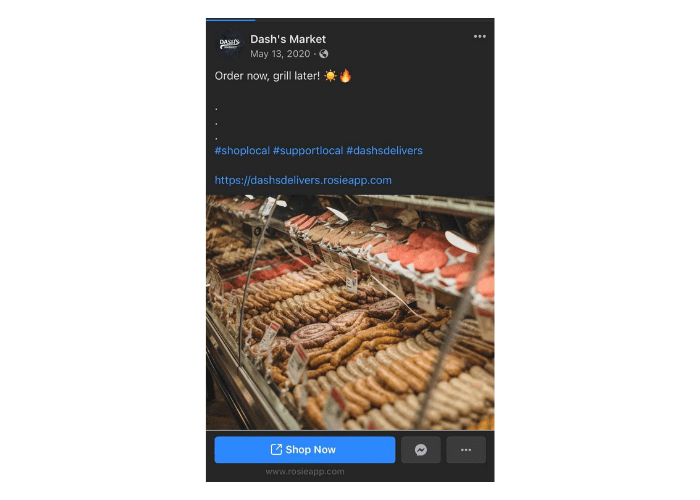Click the www.rosieapp.com caption below button

click(305, 471)
